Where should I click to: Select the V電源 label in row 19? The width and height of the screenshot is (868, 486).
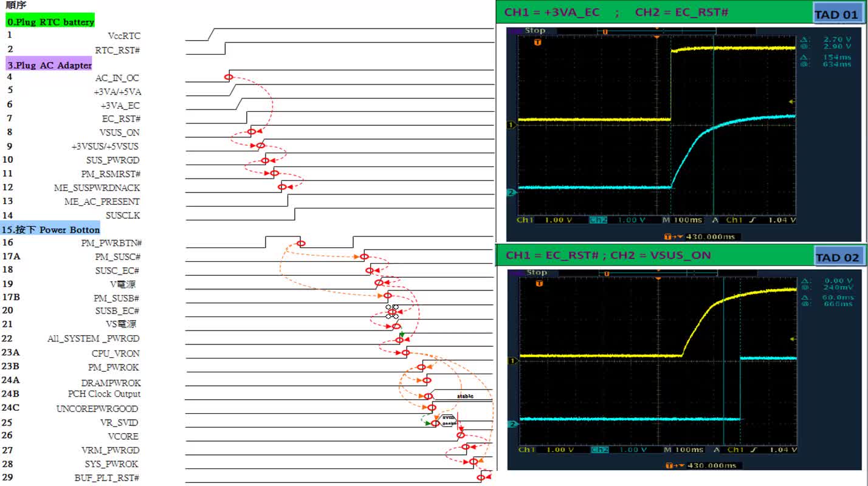click(122, 284)
